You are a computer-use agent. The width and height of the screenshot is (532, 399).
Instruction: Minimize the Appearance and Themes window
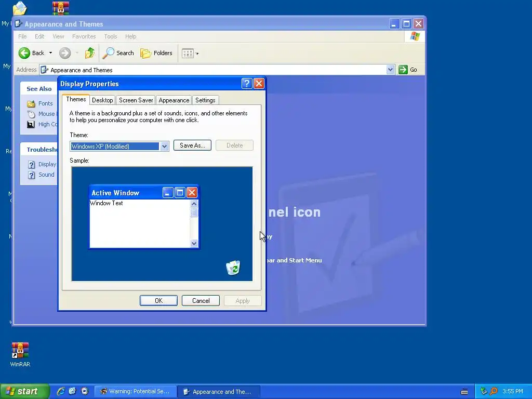[x=394, y=24]
